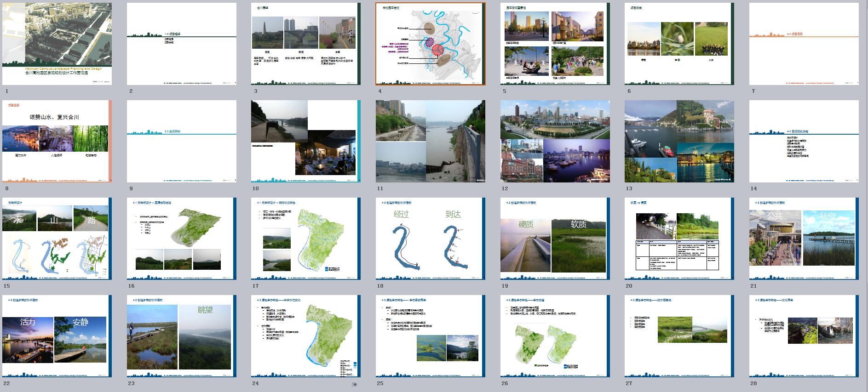Select slide 16 with 3D terrain model
The image size is (868, 392).
(182, 239)
